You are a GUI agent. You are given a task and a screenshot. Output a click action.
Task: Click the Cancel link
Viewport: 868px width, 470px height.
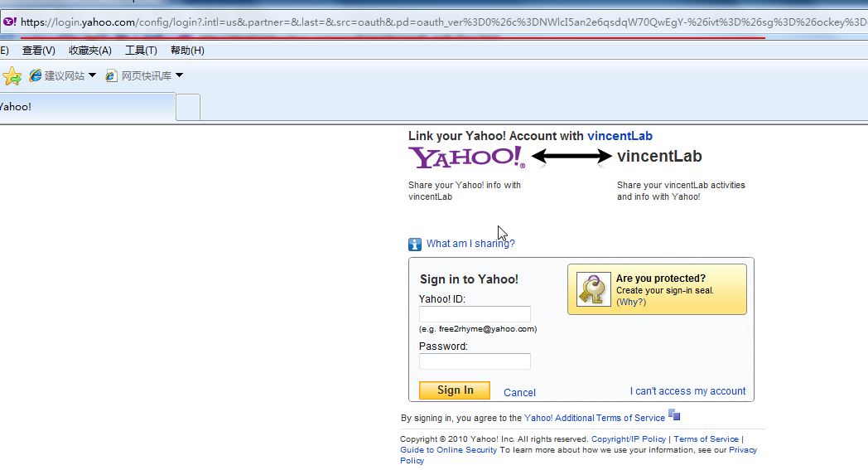[519, 392]
